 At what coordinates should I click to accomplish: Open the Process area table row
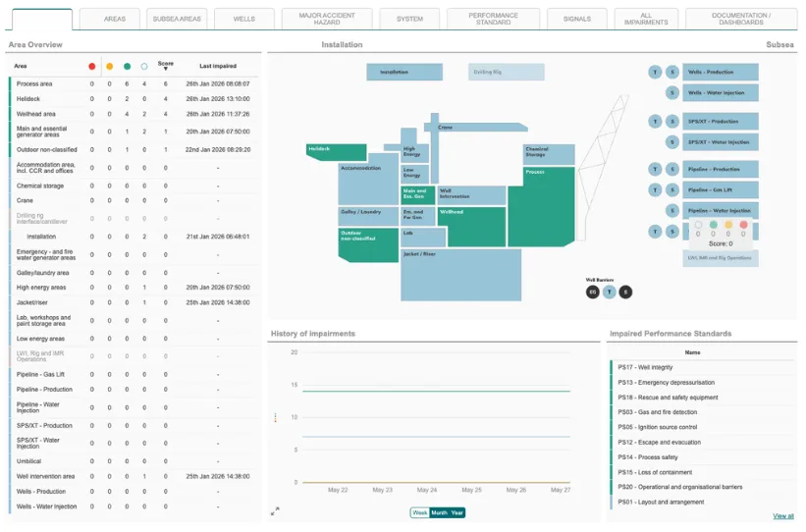pyautogui.click(x=134, y=83)
